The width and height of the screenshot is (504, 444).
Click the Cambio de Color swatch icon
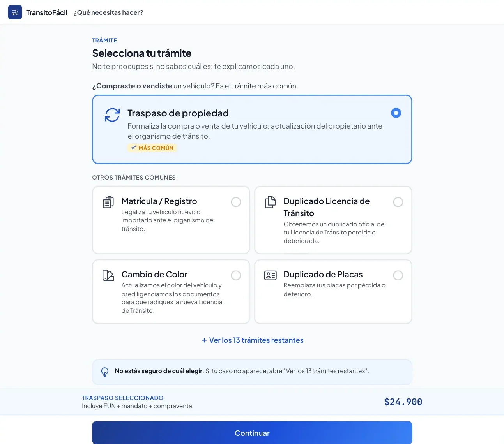(108, 275)
